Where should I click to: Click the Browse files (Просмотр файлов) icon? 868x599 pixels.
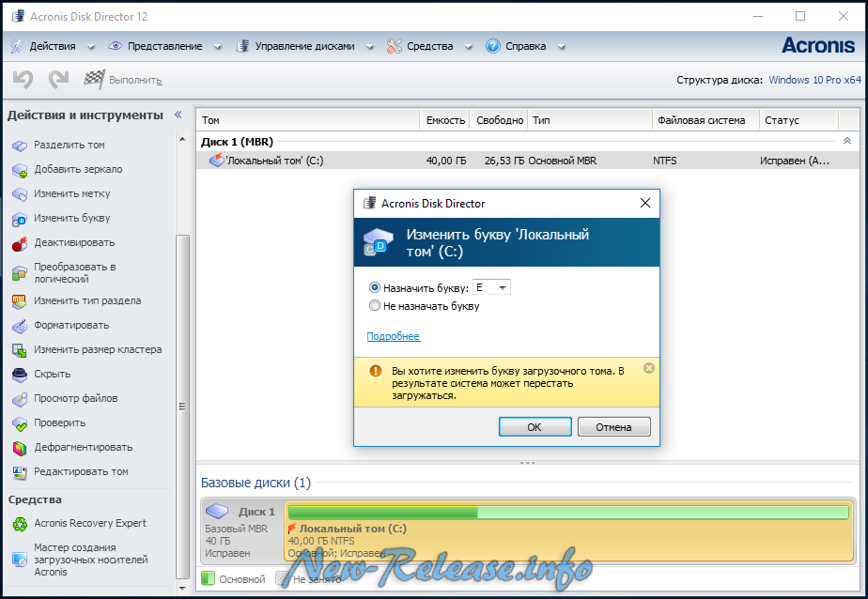pos(20,399)
